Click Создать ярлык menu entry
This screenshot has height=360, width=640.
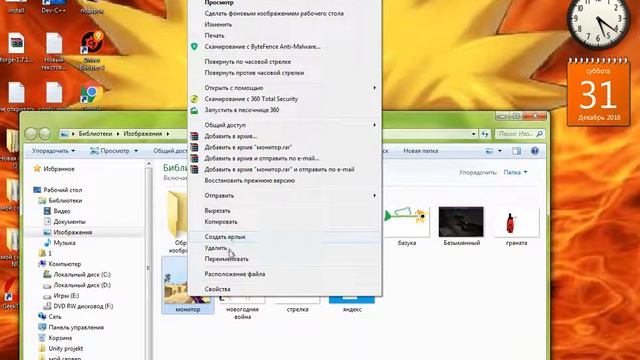(225, 237)
